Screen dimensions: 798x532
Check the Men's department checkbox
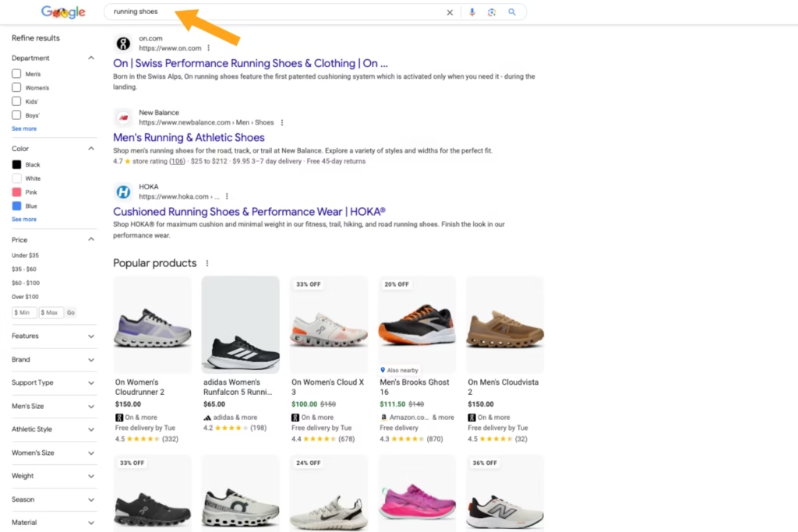coord(16,74)
